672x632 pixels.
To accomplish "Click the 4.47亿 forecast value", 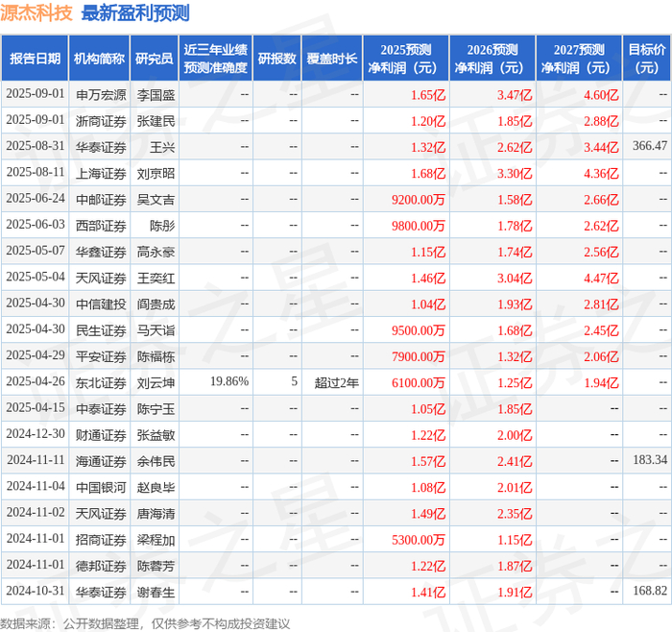I will coord(601,278).
